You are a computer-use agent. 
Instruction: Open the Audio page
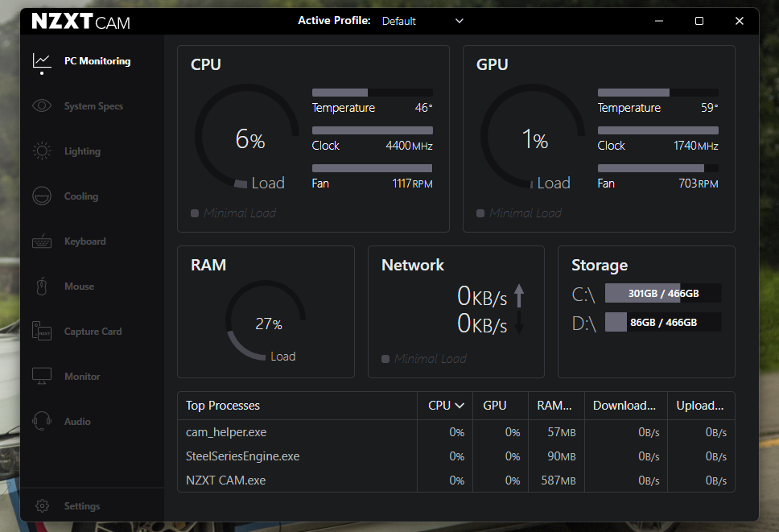77,421
